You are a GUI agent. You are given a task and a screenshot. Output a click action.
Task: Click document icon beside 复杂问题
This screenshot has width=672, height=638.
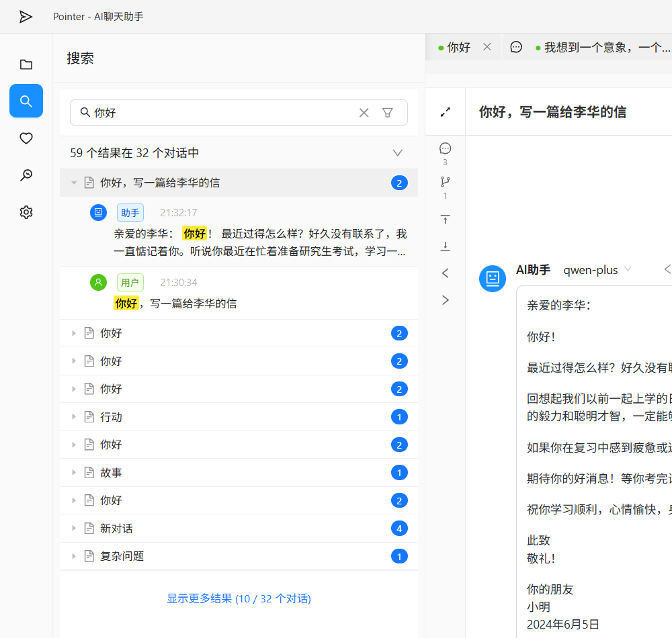89,556
